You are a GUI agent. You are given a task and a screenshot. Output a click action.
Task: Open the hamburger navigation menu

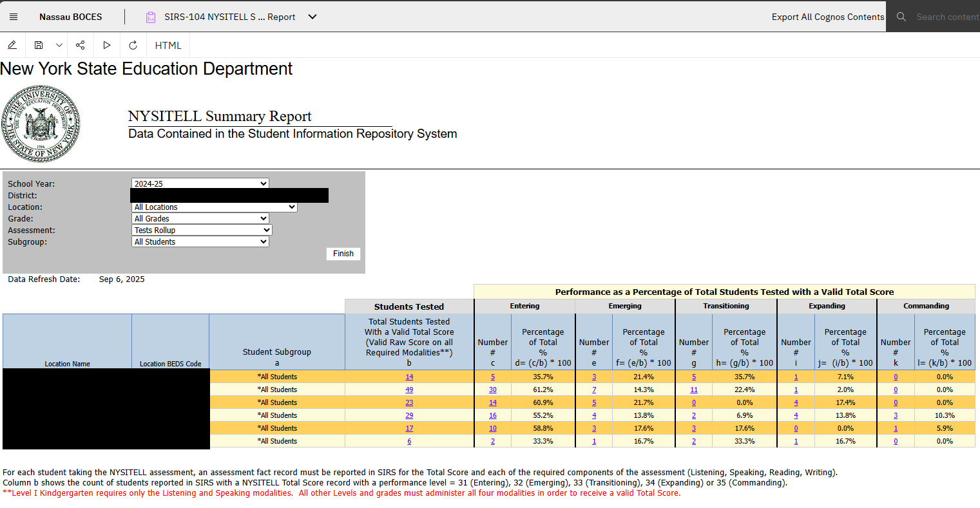point(14,17)
